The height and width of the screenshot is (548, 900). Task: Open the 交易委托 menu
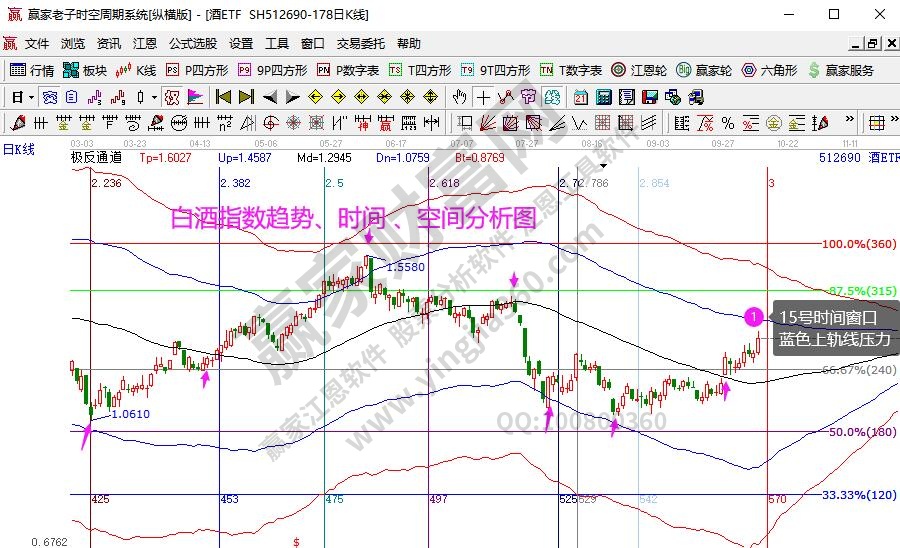pyautogui.click(x=360, y=44)
